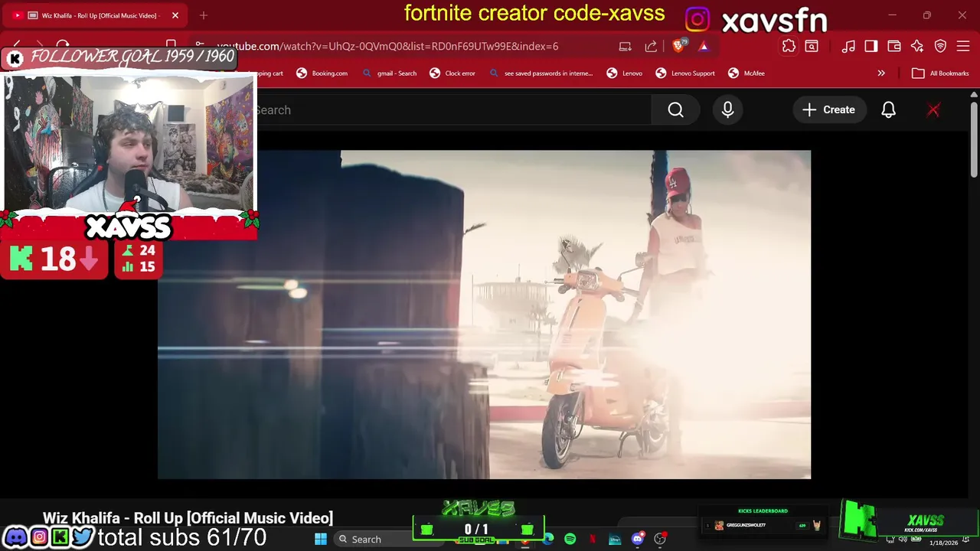Open the Clock error bookmark
Viewport: 980px width, 551px height.
tap(452, 73)
